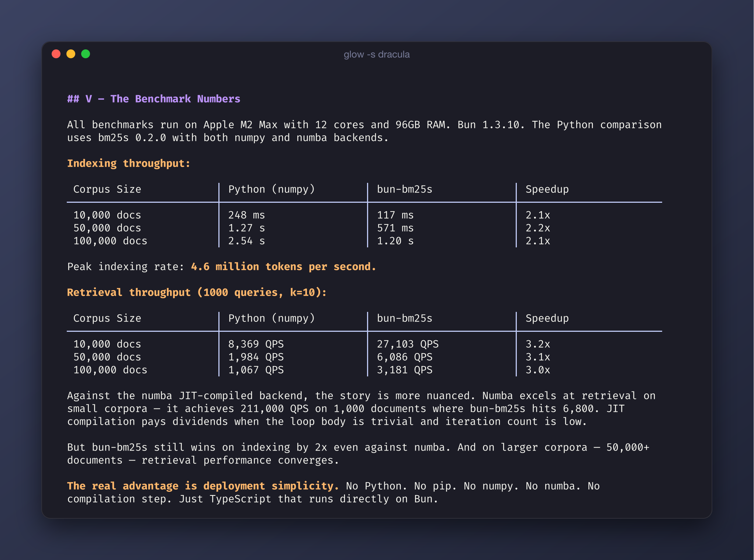Click the '1,984 QPS' cell

click(256, 357)
